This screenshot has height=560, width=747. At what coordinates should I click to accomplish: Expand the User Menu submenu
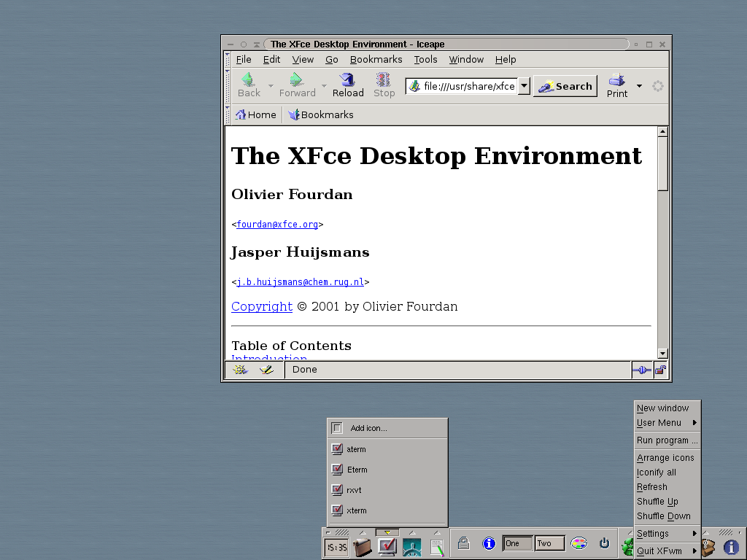667,423
